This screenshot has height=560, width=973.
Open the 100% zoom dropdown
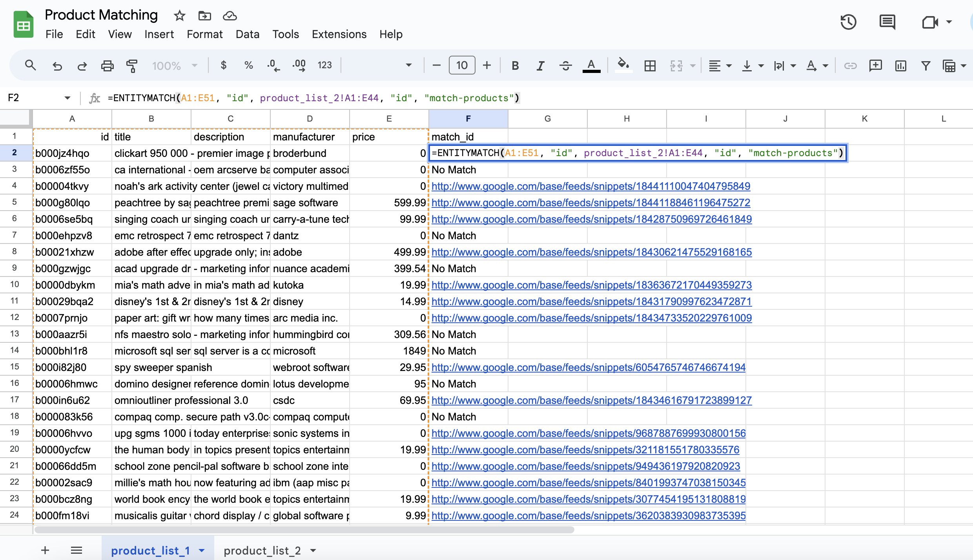[x=175, y=65]
